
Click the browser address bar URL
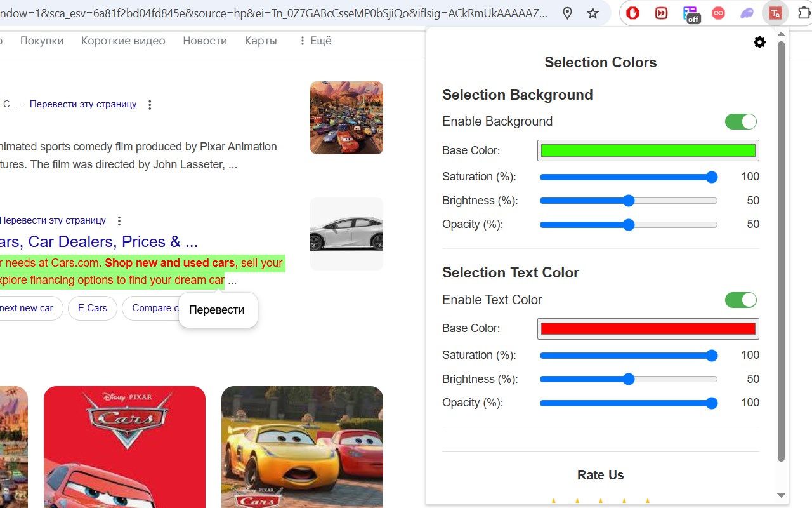click(273, 13)
